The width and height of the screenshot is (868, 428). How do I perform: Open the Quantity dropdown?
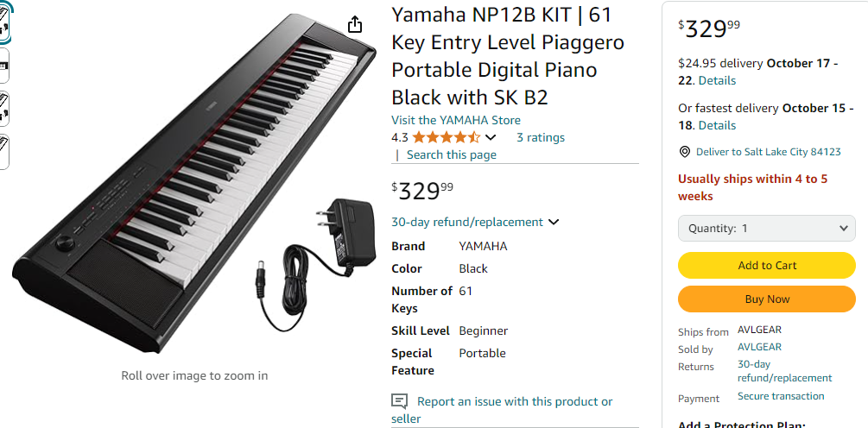pyautogui.click(x=767, y=229)
